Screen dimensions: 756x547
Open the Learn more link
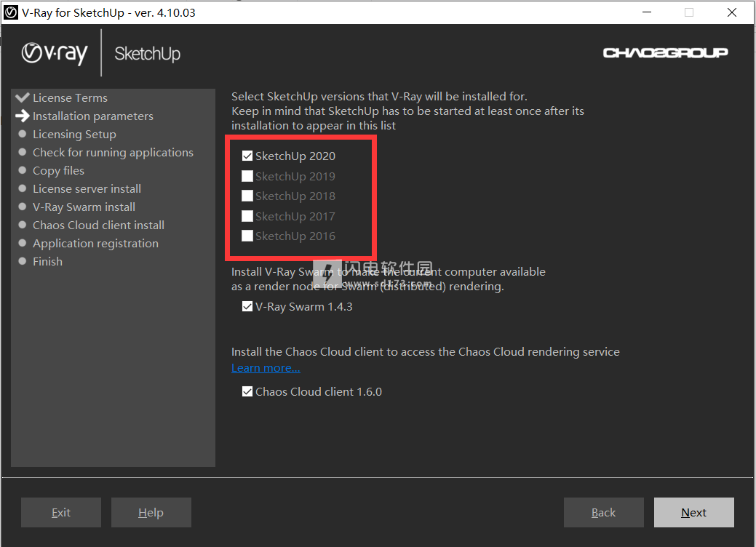pyautogui.click(x=266, y=368)
